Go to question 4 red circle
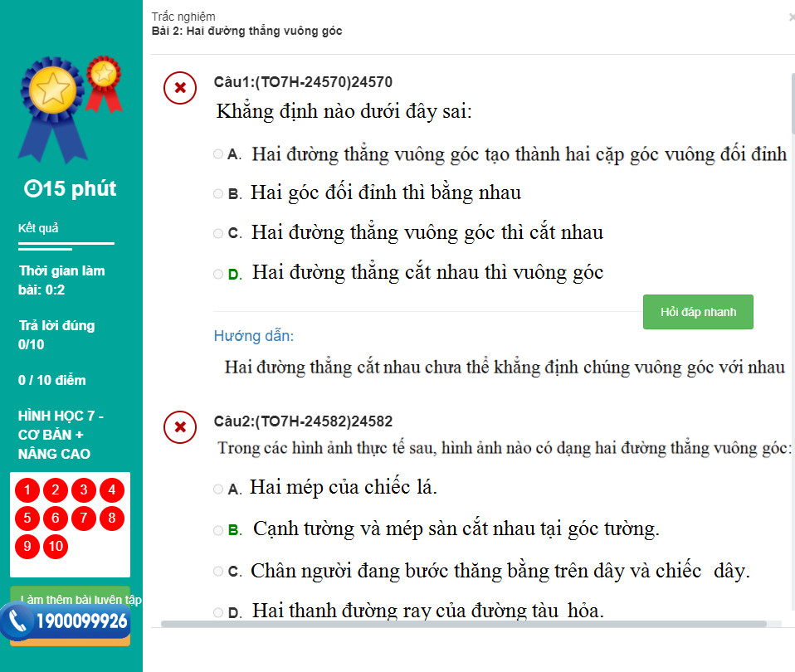 pos(111,490)
